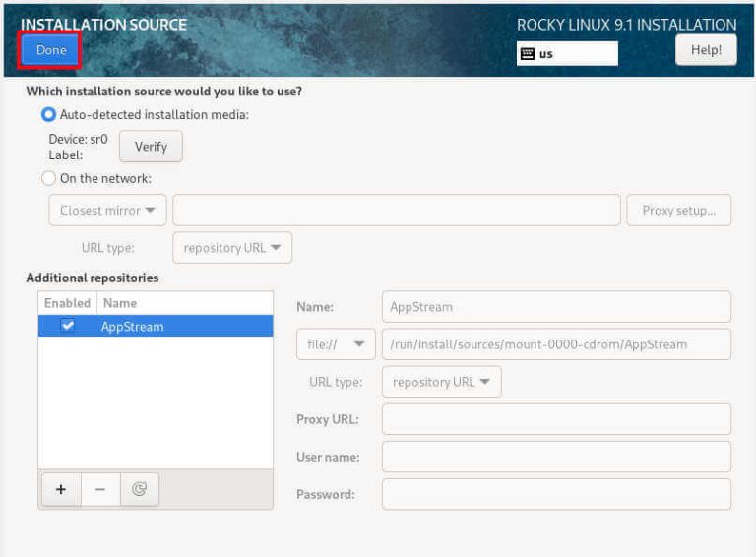Select Auto-detected installation media option
Viewport: 756px width, 557px height.
[x=49, y=114]
